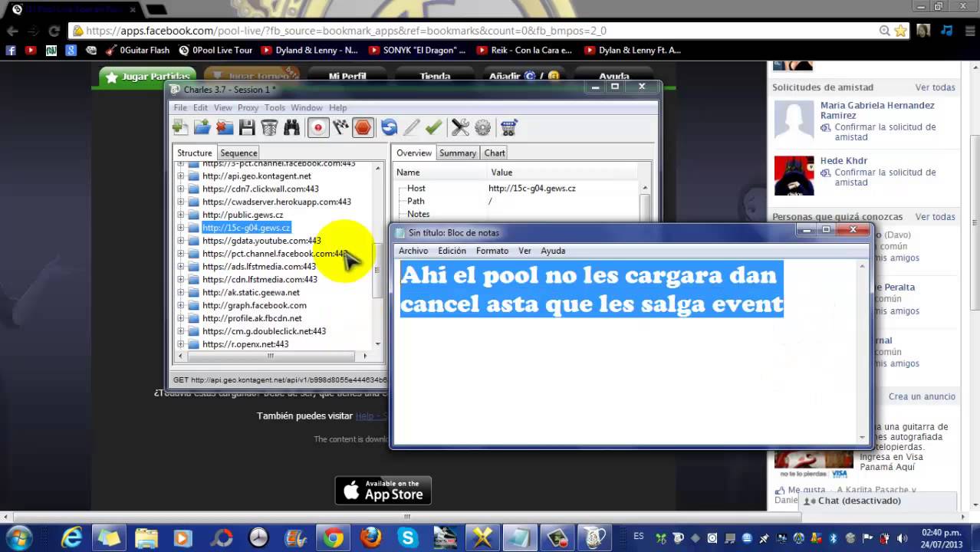980x552 pixels.
Task: Click the Chrome address bar URL
Action: click(x=346, y=31)
